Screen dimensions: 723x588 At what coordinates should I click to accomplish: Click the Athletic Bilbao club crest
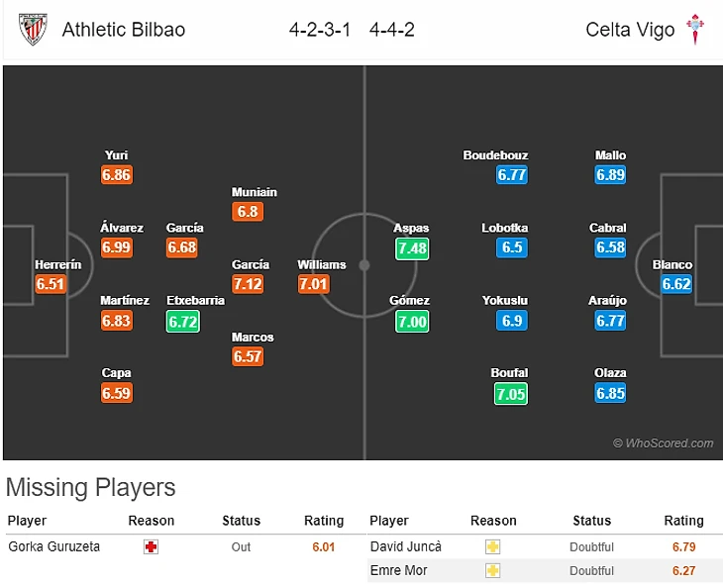coord(33,29)
